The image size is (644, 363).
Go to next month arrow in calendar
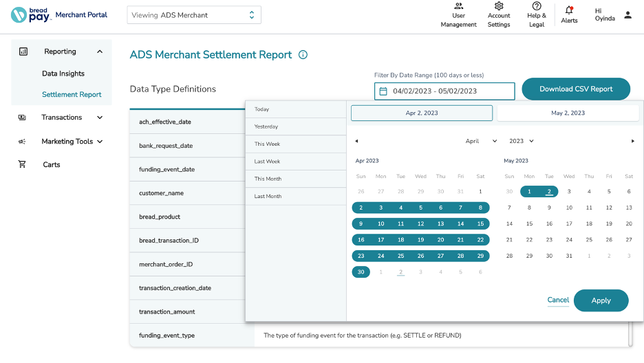coord(633,141)
